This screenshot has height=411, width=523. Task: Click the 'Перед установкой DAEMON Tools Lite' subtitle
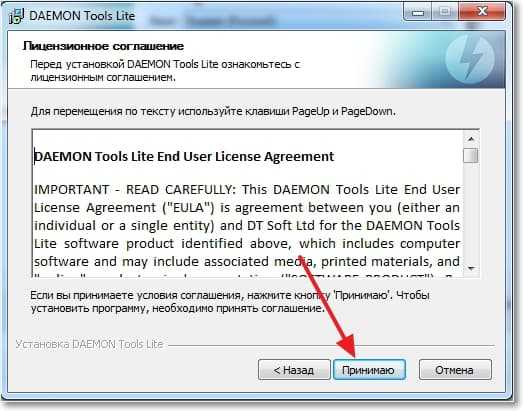pos(165,71)
